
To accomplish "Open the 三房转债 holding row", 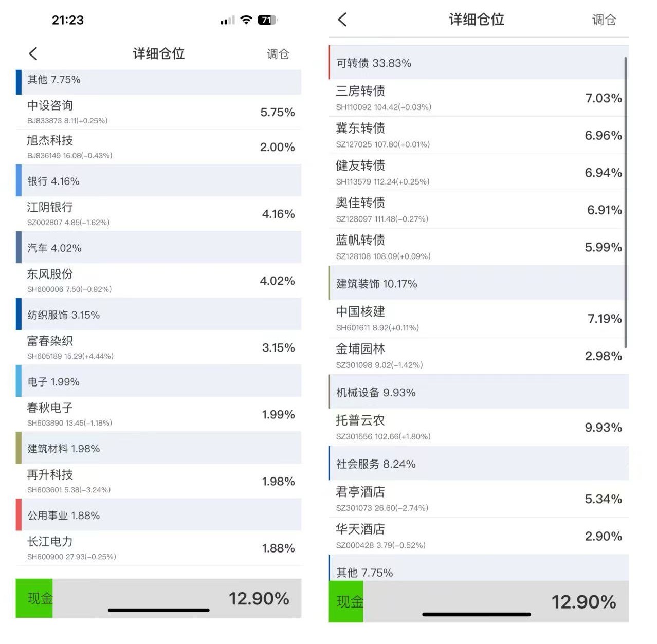I will 478,98.
